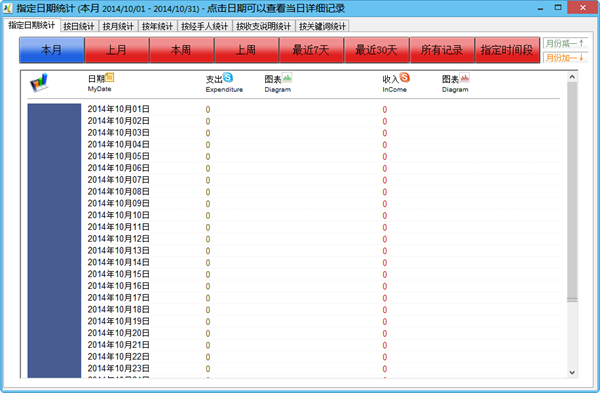Click the date 2014年10月05日
Viewport: 600px width, 393px height.
point(119,156)
